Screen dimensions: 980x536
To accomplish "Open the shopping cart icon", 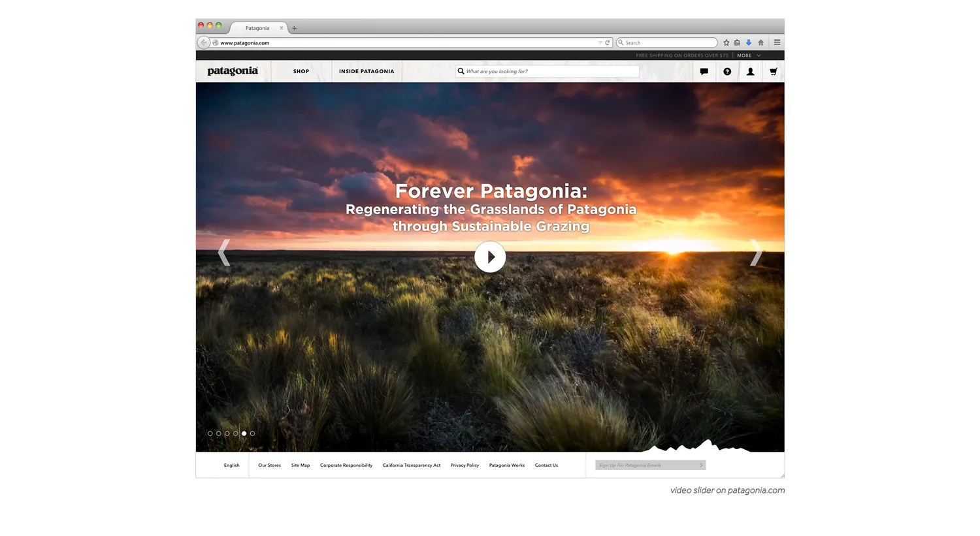I will [774, 72].
